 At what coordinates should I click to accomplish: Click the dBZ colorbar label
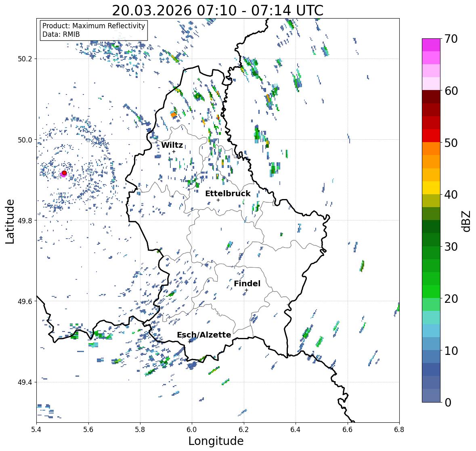coord(467,221)
